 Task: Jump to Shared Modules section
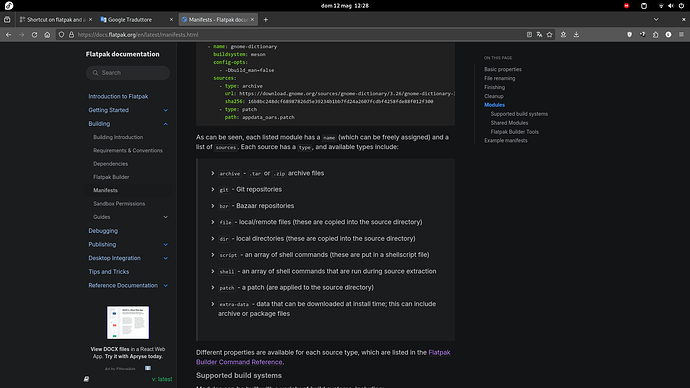pyautogui.click(x=509, y=123)
